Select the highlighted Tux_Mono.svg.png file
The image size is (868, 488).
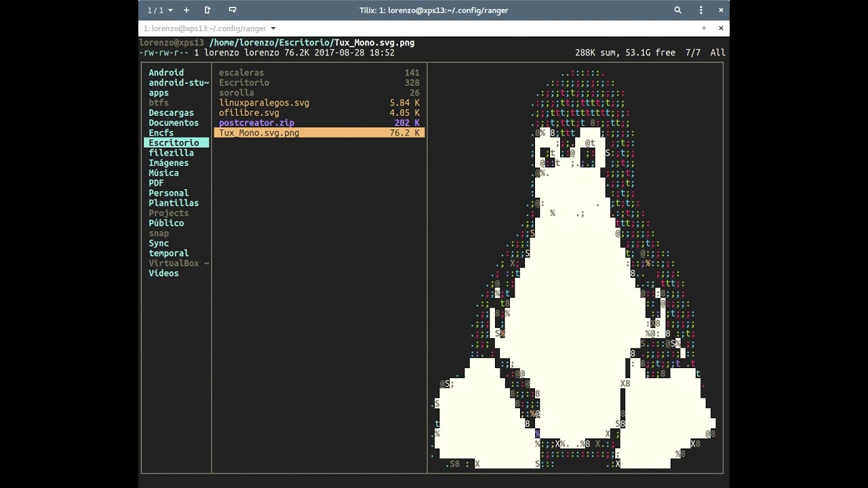click(319, 133)
